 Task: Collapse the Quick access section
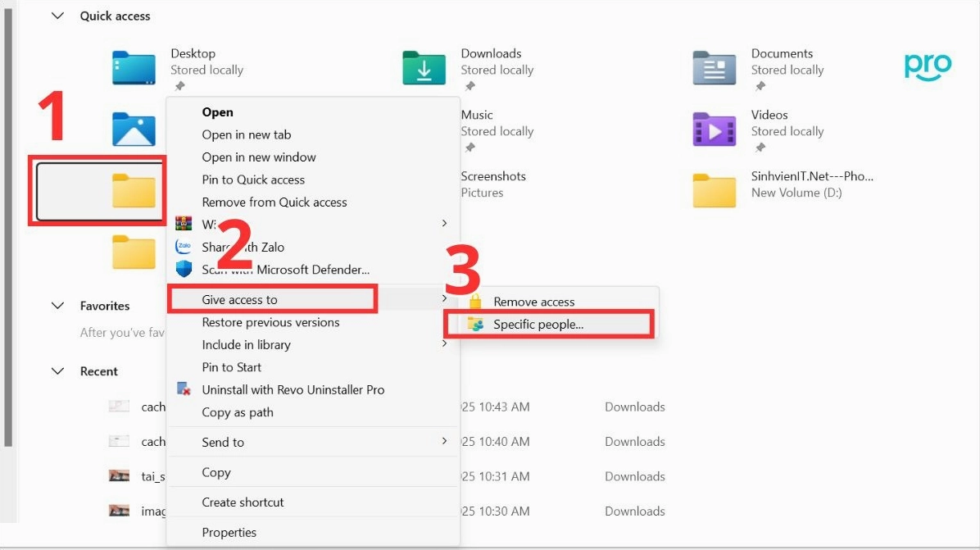[57, 16]
